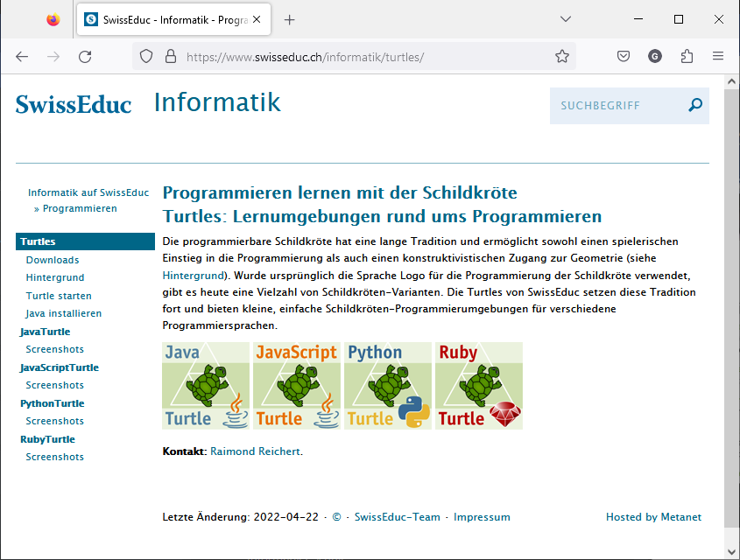Viewport: 740px width, 560px height.
Task: Click the G extension icon in the toolbar
Action: 655,55
